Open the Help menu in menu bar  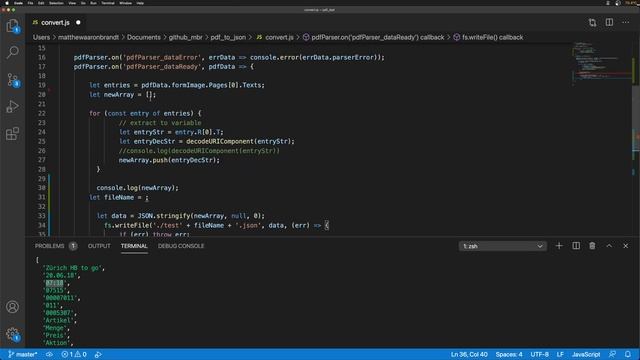point(140,3)
